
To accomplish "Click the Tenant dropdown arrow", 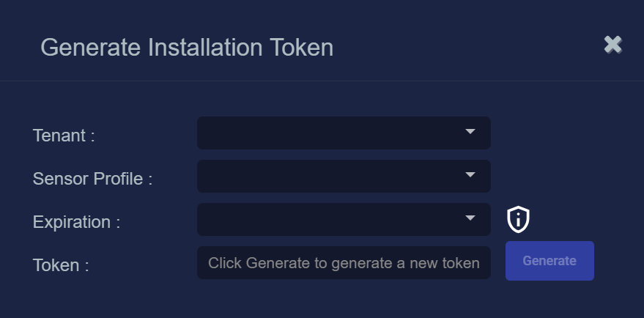I will point(470,132).
